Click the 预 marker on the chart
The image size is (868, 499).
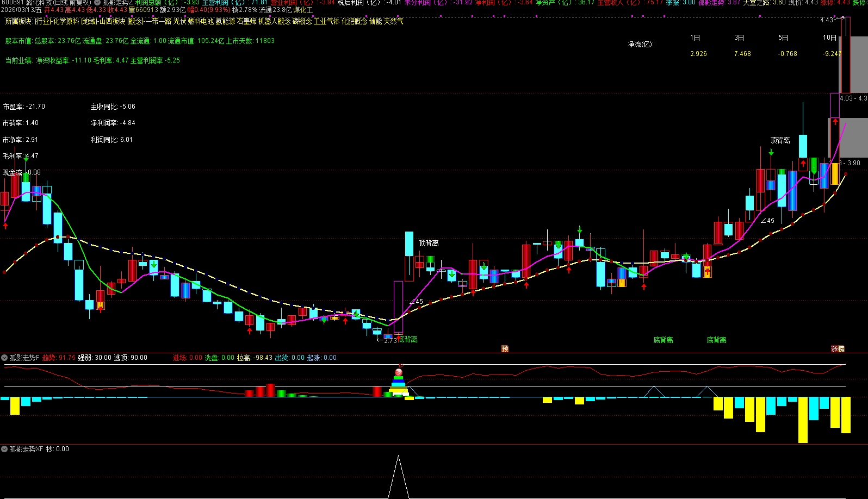tap(505, 348)
